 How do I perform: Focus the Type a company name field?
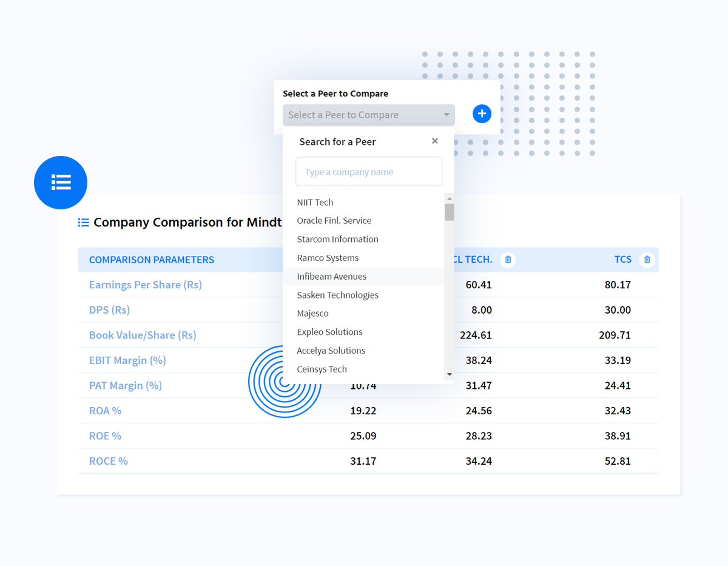pyautogui.click(x=369, y=172)
